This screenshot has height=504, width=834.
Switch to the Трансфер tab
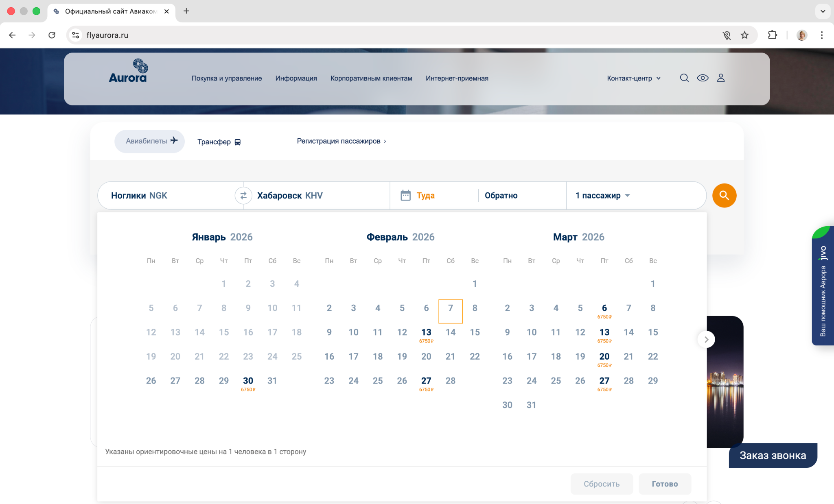(219, 142)
